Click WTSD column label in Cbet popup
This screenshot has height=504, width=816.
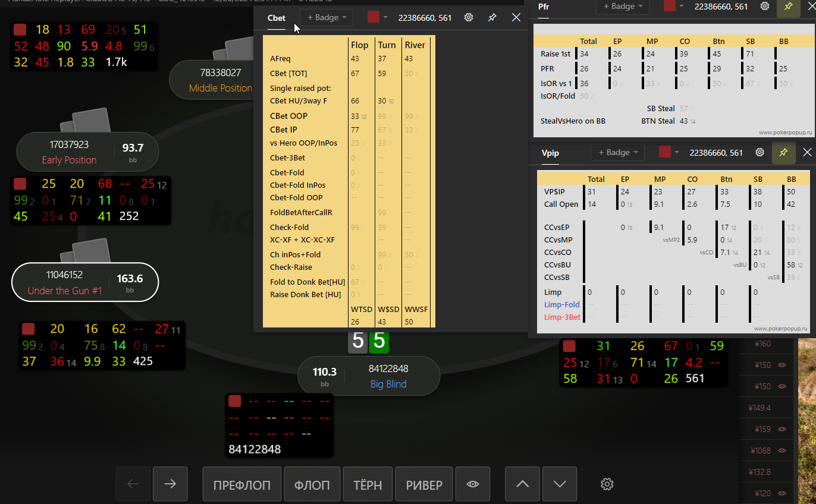362,310
